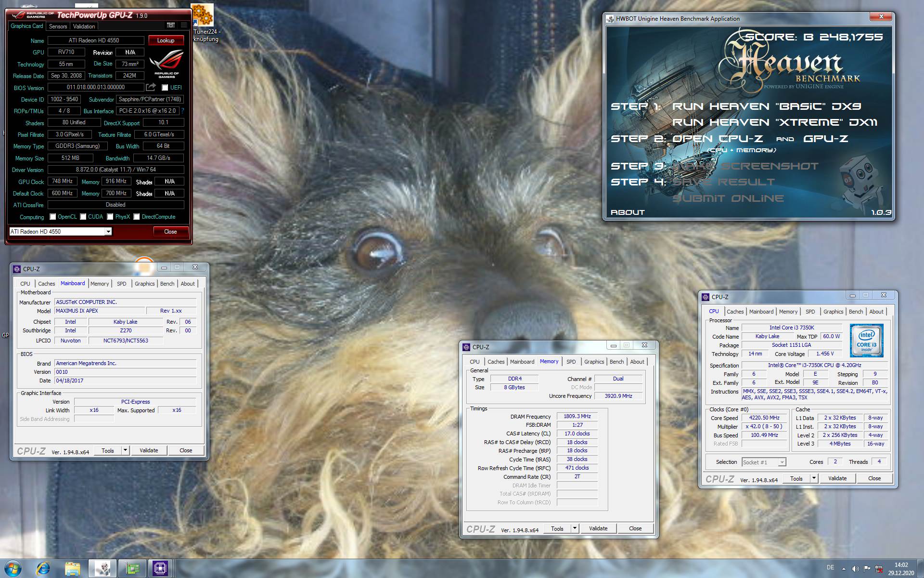
Task: Toggle the UEFI checkbox in GPU-Z
Action: point(165,88)
